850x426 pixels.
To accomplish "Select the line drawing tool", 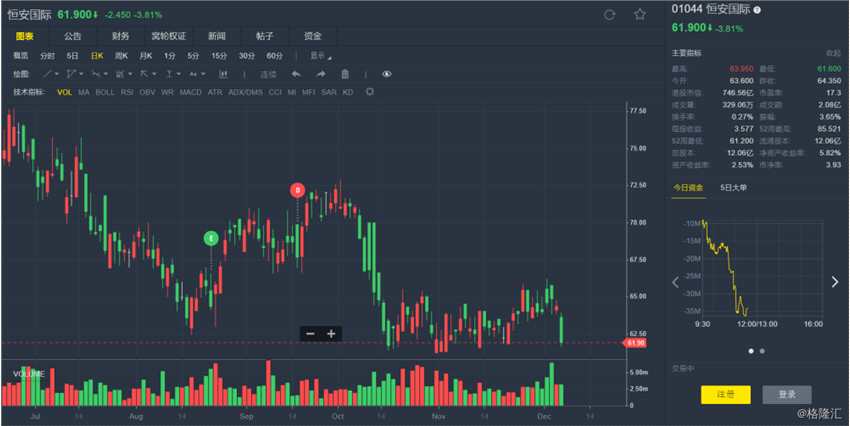I will click(x=48, y=74).
